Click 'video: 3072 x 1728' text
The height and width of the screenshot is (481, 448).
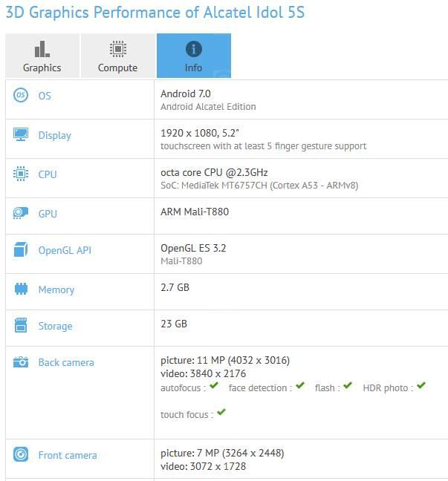[204, 466]
